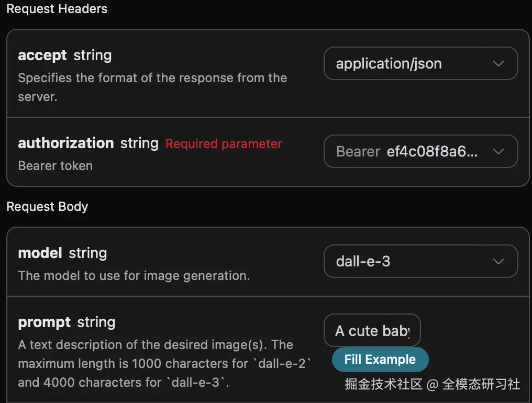Focus the prompt text input field
The width and height of the screenshot is (532, 403).
coord(372,331)
